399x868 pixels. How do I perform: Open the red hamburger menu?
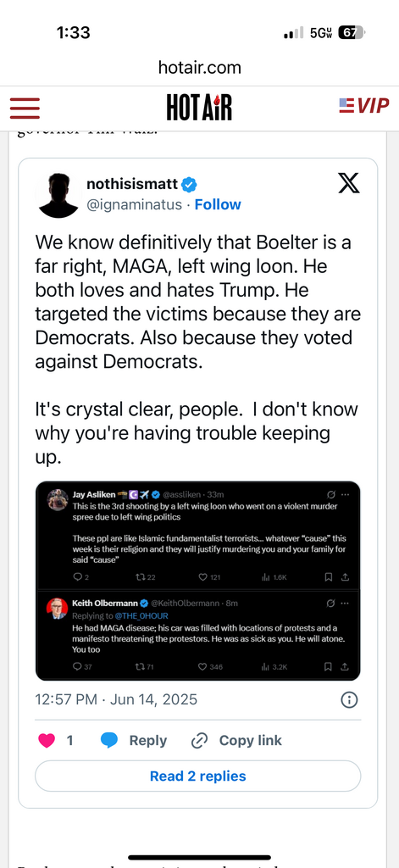pos(25,108)
